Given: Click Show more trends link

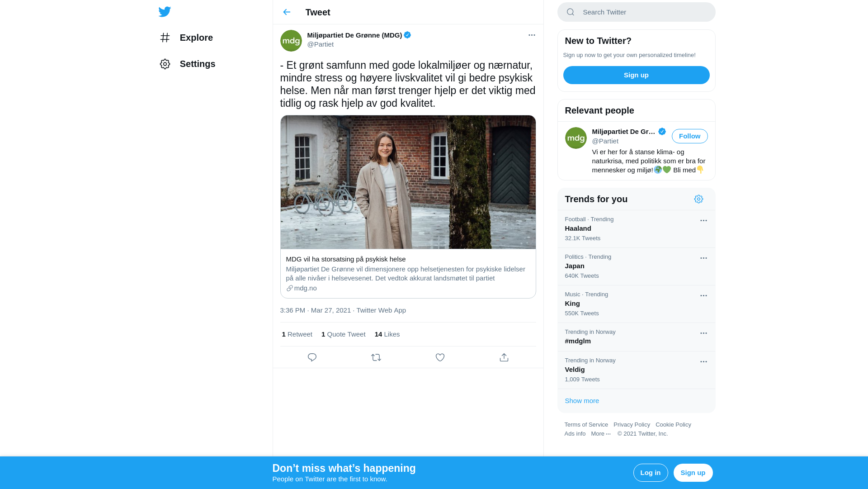Looking at the screenshot, I should [x=582, y=401].
